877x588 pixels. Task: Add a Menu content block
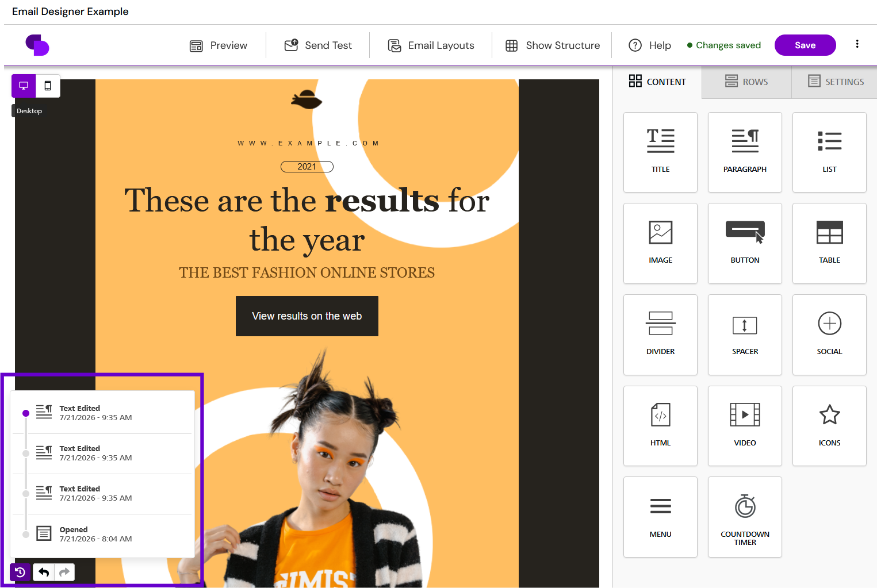[x=660, y=517]
